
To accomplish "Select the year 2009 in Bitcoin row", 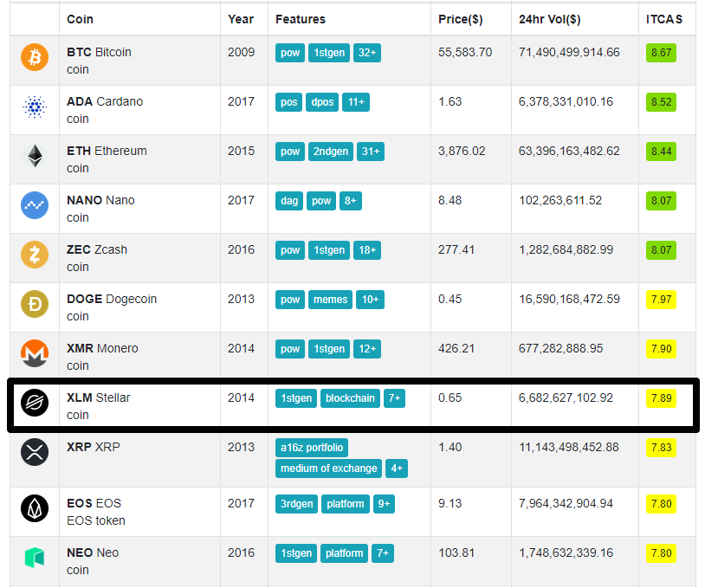I will (241, 52).
